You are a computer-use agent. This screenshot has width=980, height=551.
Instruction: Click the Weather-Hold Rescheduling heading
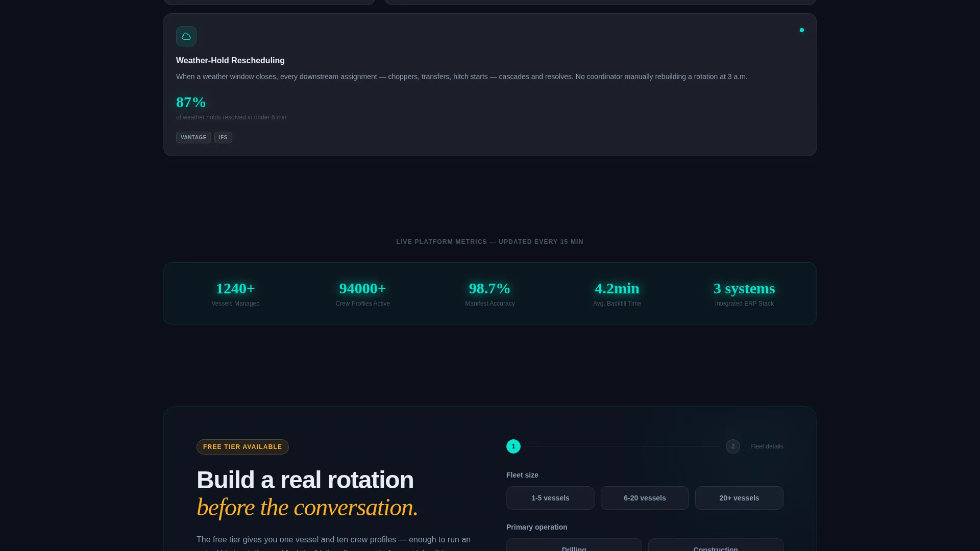230,60
